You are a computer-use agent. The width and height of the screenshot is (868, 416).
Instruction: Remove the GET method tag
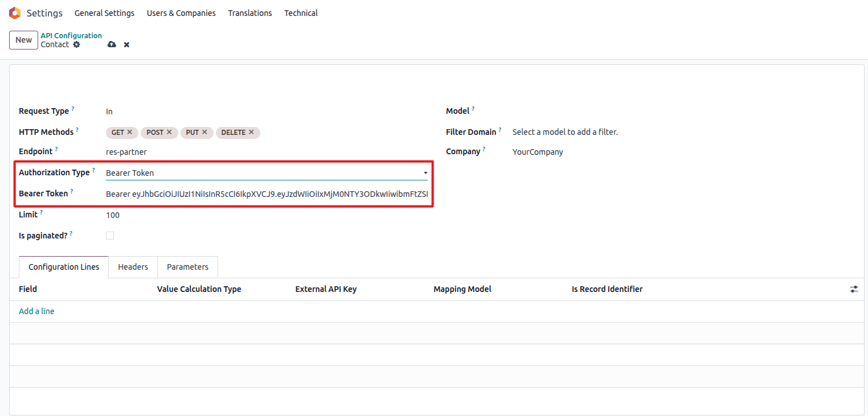click(130, 132)
